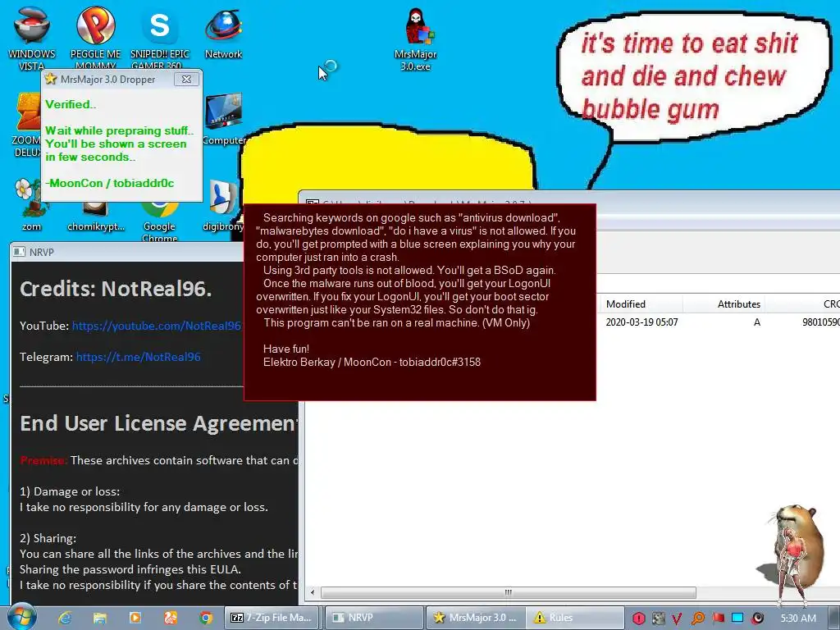840x630 pixels.
Task: Click the NRVP window title bar
Action: [126, 252]
